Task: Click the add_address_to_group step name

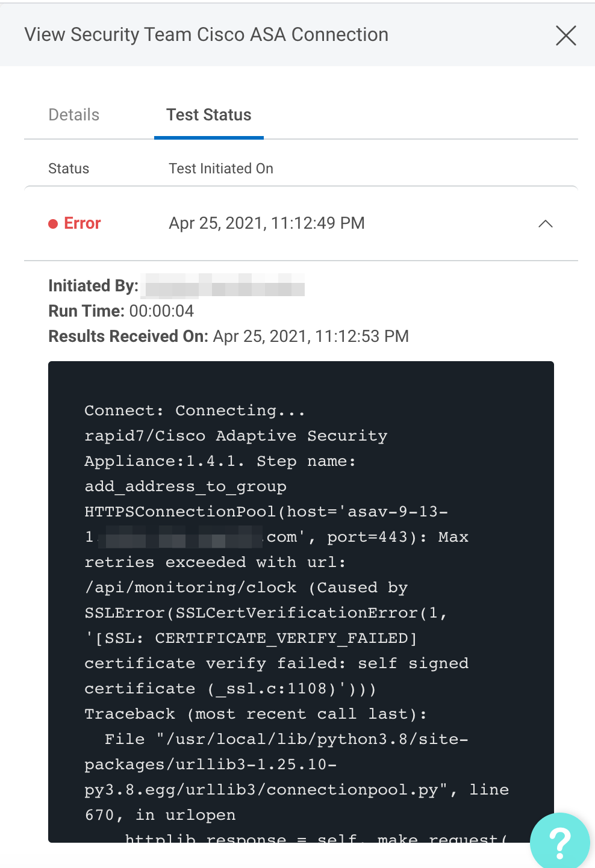Action: (185, 486)
